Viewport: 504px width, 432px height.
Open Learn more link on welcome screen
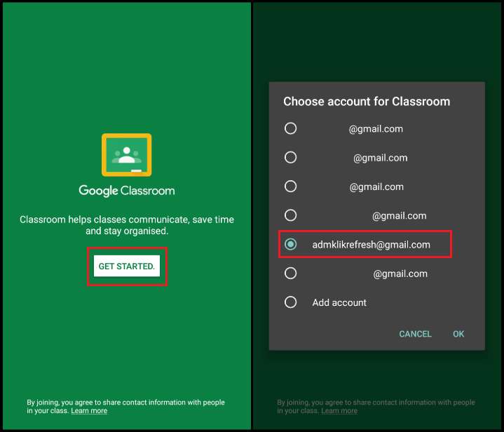[x=89, y=411]
